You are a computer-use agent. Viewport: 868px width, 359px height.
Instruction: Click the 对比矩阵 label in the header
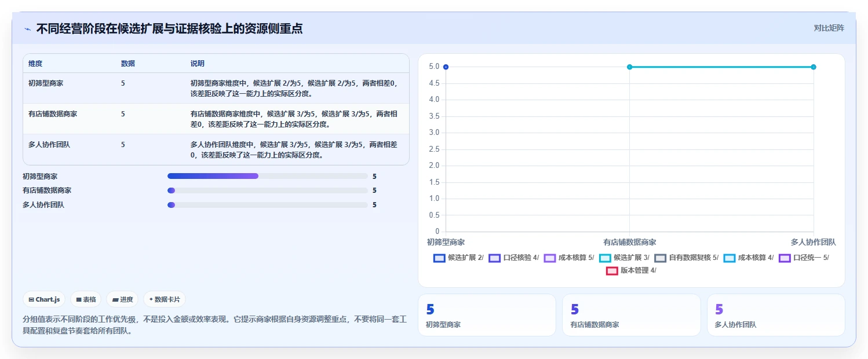click(829, 28)
